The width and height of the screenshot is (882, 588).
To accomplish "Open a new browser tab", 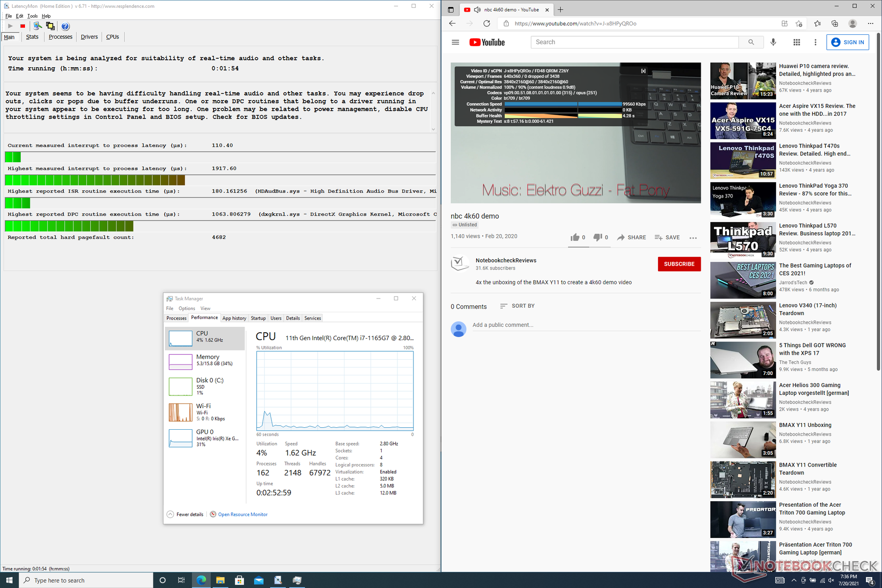I will (x=561, y=9).
